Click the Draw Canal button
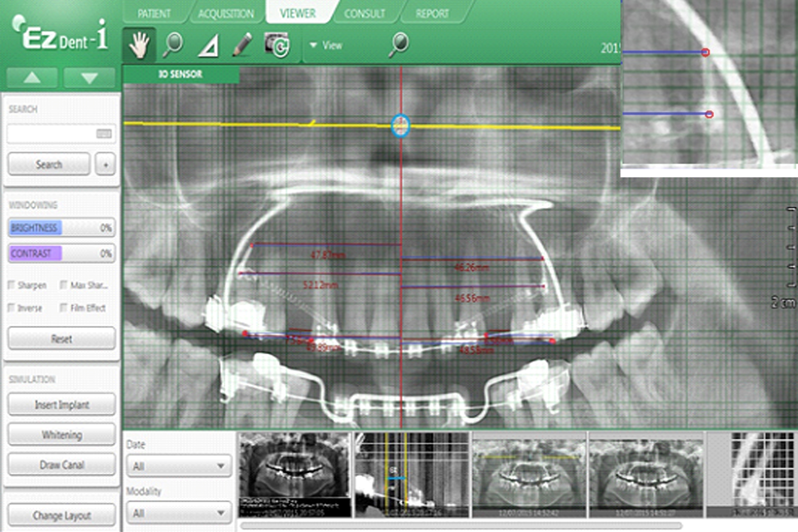The width and height of the screenshot is (798, 532). 62,464
